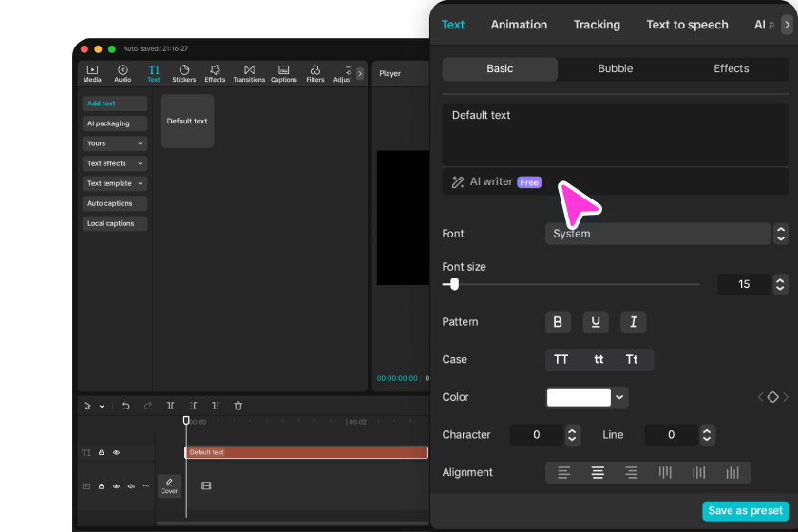Expand the Text template category

click(115, 183)
